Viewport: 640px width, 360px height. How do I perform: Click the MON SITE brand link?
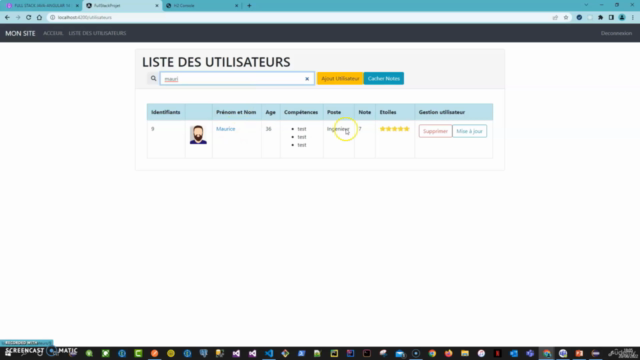(20, 33)
